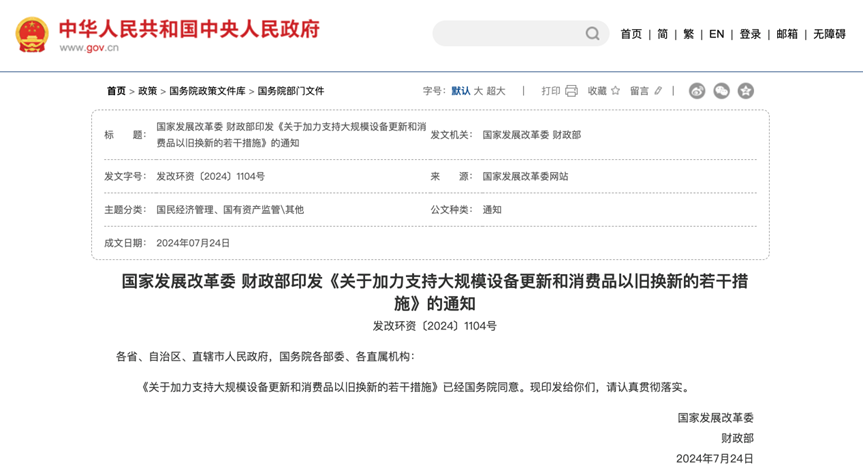Click 国务院政策文件库 in the breadcrumb
The image size is (863, 475).
click(207, 91)
